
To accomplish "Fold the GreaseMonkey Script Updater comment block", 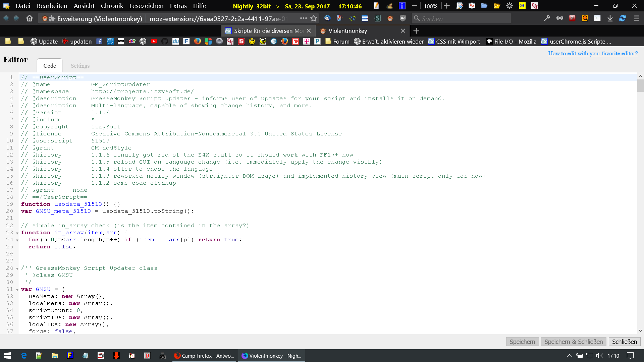I will pyautogui.click(x=17, y=268).
